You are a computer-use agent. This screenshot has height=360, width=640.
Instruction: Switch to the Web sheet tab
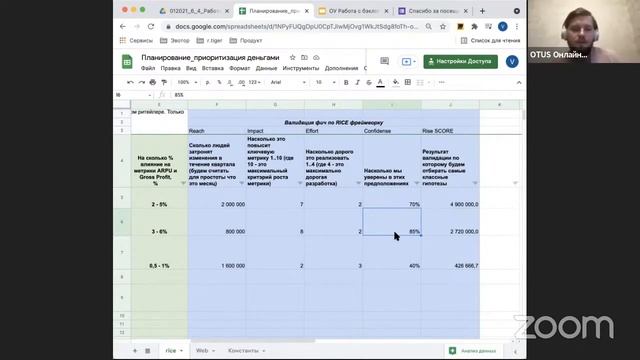pyautogui.click(x=202, y=351)
